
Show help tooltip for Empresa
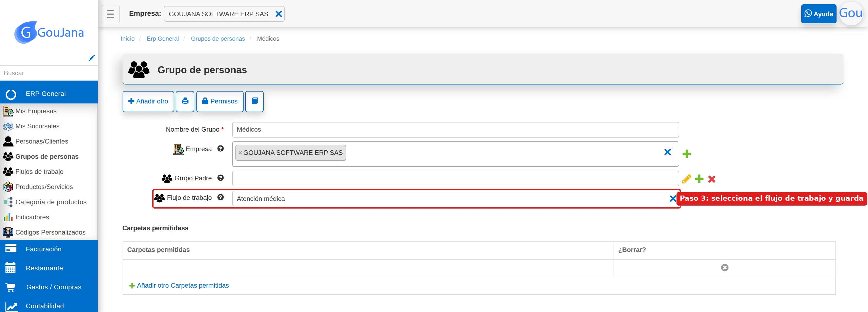click(x=220, y=148)
